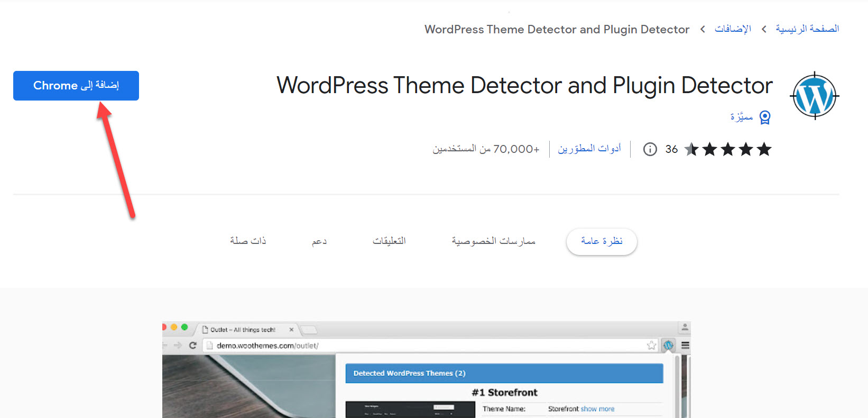Click the five-star rating display
The image size is (868, 418).
click(728, 149)
